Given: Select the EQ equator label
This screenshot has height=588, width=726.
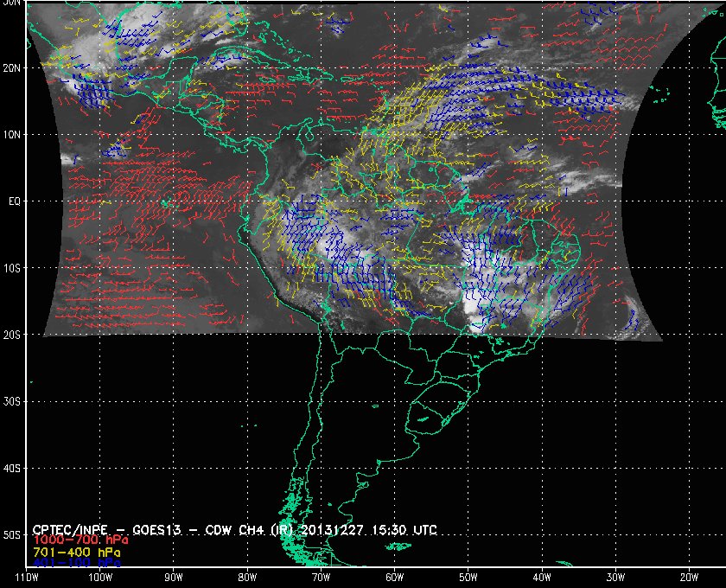Looking at the screenshot, I should [15, 201].
